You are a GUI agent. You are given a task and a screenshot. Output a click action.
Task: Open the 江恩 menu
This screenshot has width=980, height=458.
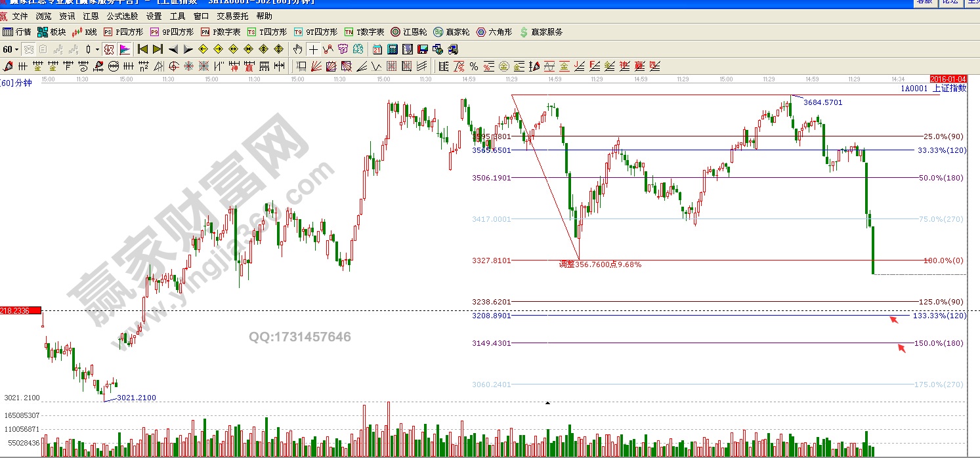91,16
